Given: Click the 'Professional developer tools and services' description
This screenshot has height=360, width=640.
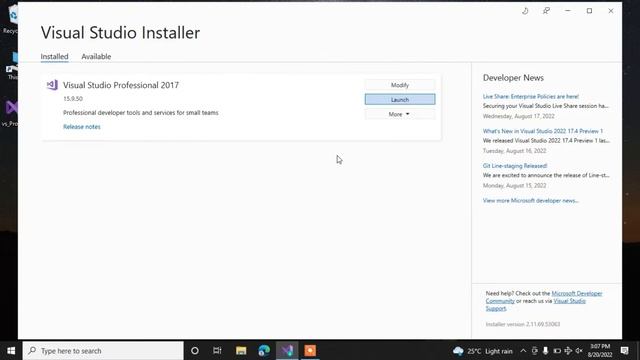Looking at the screenshot, I should 141,113.
